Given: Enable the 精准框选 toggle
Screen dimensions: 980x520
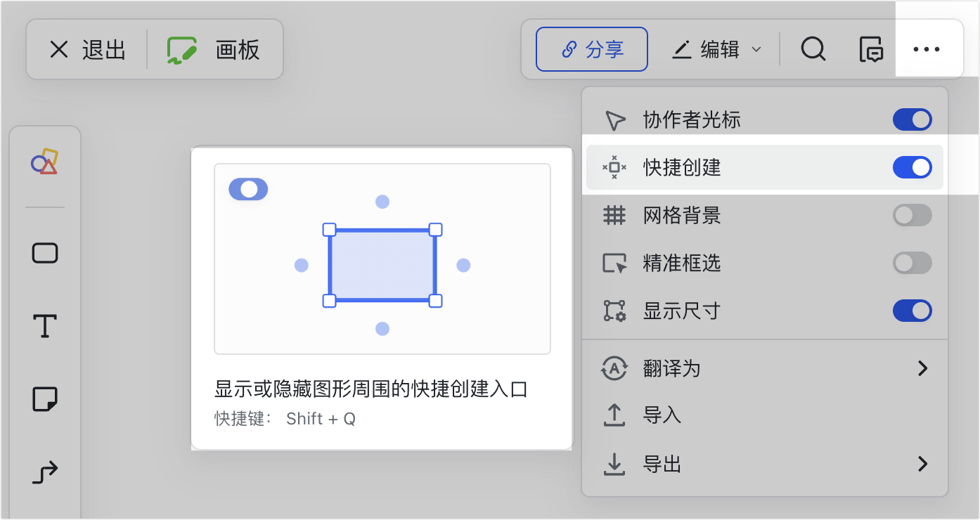Looking at the screenshot, I should pos(912,263).
